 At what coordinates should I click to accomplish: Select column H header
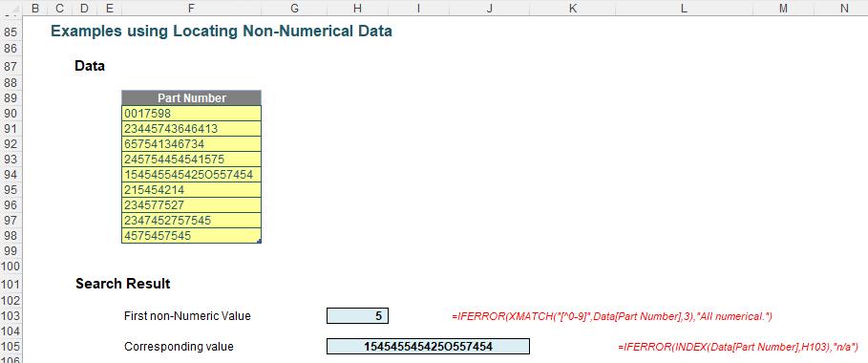pos(357,8)
